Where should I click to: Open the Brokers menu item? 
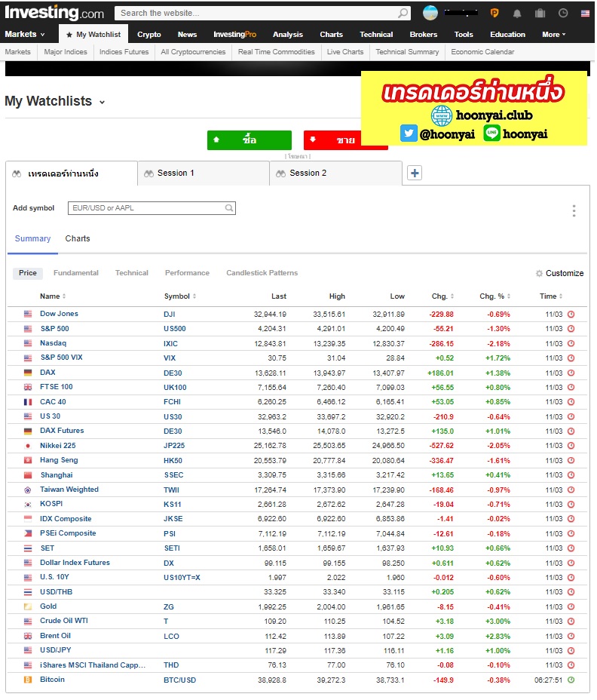pos(424,35)
